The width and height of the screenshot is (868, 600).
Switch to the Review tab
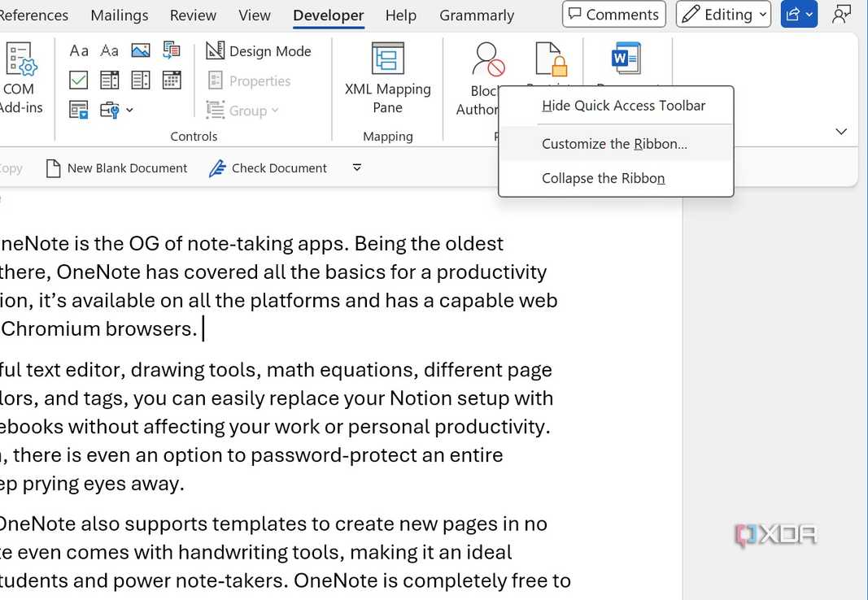(193, 15)
